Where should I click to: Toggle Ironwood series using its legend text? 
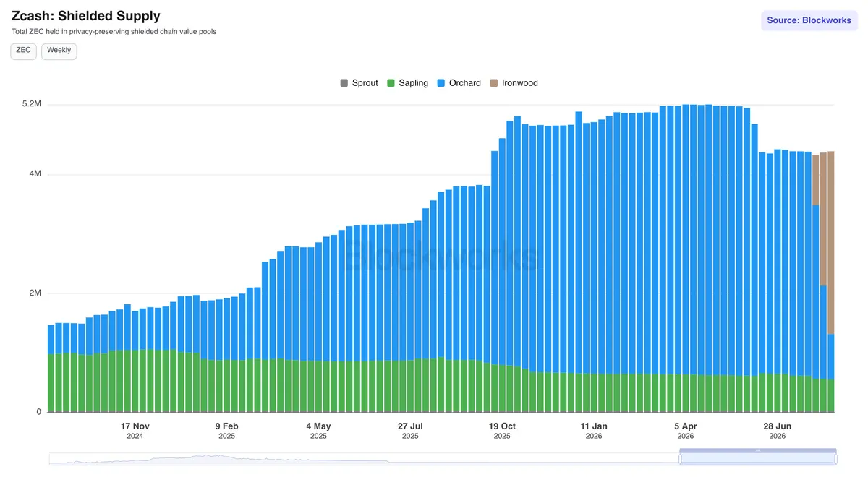pos(520,83)
